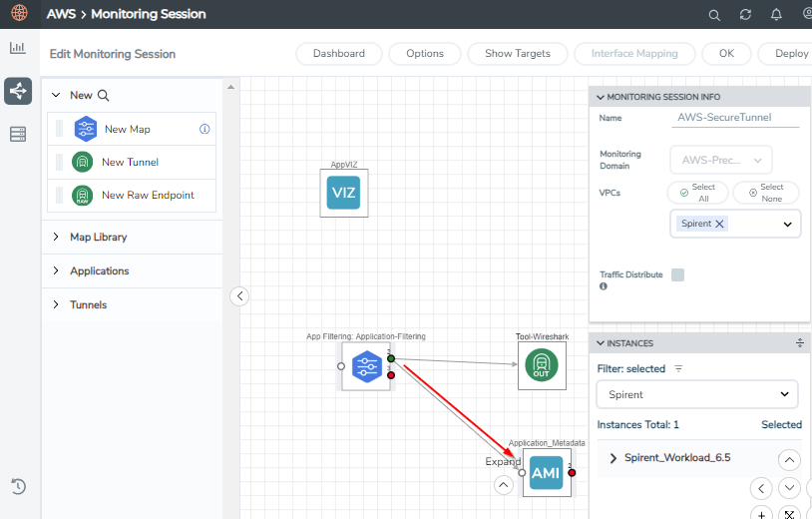Click the refresh icon in header
This screenshot has width=812, height=519.
pyautogui.click(x=745, y=15)
